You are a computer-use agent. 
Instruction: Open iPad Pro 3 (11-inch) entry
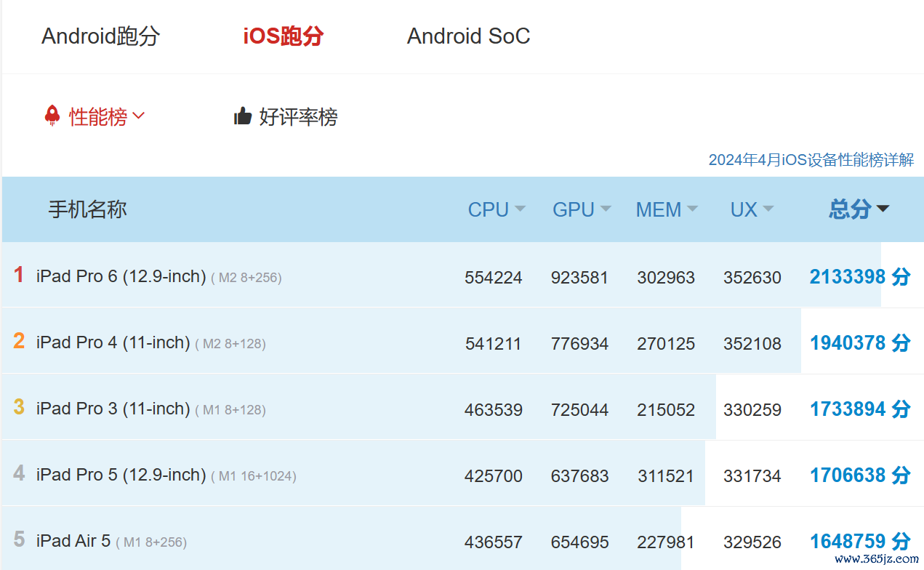click(113, 409)
